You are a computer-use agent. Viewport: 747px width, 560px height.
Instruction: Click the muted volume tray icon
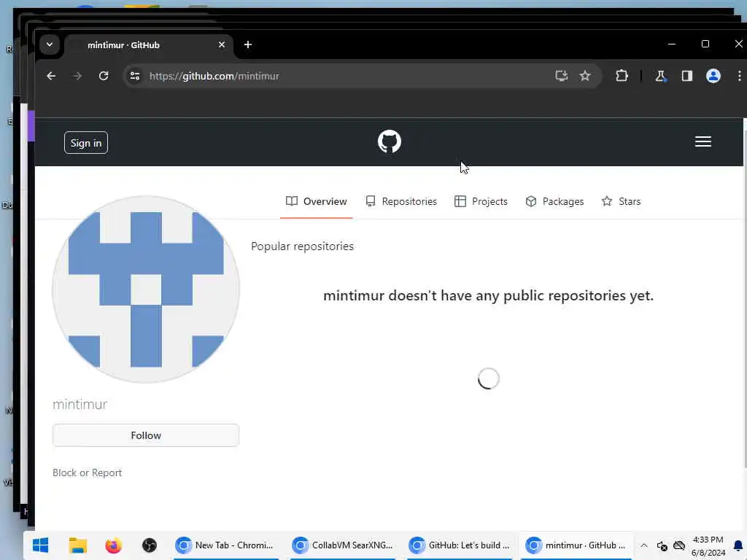[x=662, y=545]
